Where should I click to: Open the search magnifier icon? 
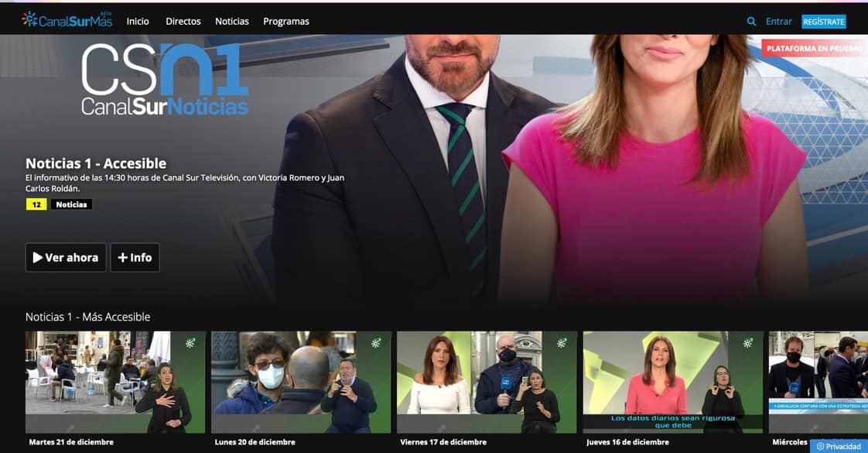pos(751,22)
